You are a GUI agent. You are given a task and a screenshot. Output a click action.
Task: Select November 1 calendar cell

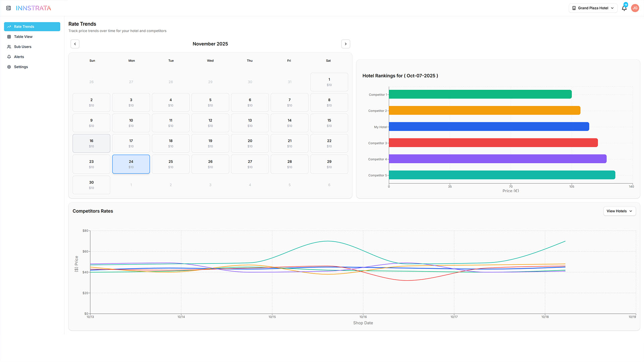click(329, 82)
